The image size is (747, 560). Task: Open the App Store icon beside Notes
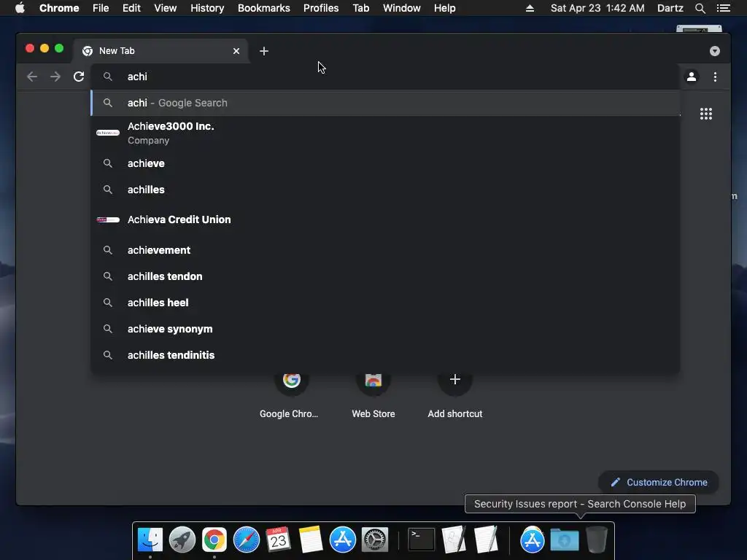(x=343, y=540)
